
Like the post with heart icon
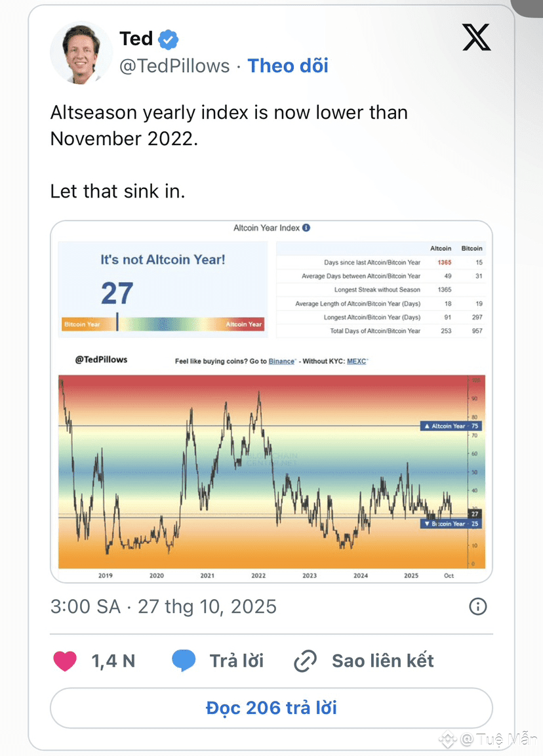[x=65, y=661]
